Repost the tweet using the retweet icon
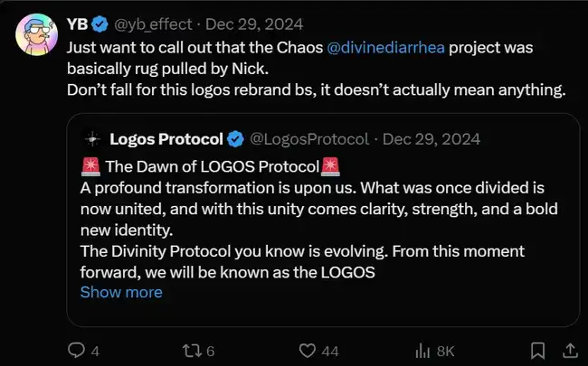 [191, 349]
